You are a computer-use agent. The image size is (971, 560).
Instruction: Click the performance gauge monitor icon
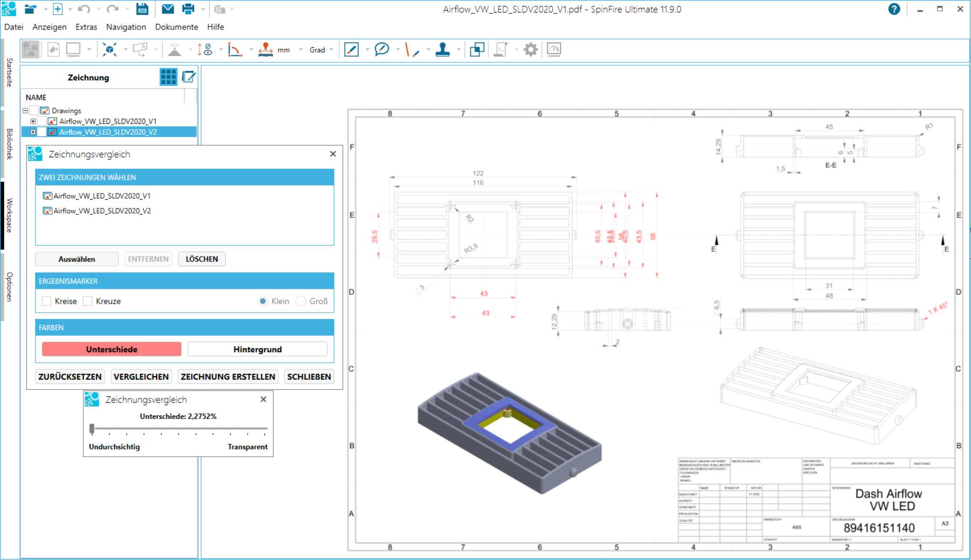[x=554, y=50]
